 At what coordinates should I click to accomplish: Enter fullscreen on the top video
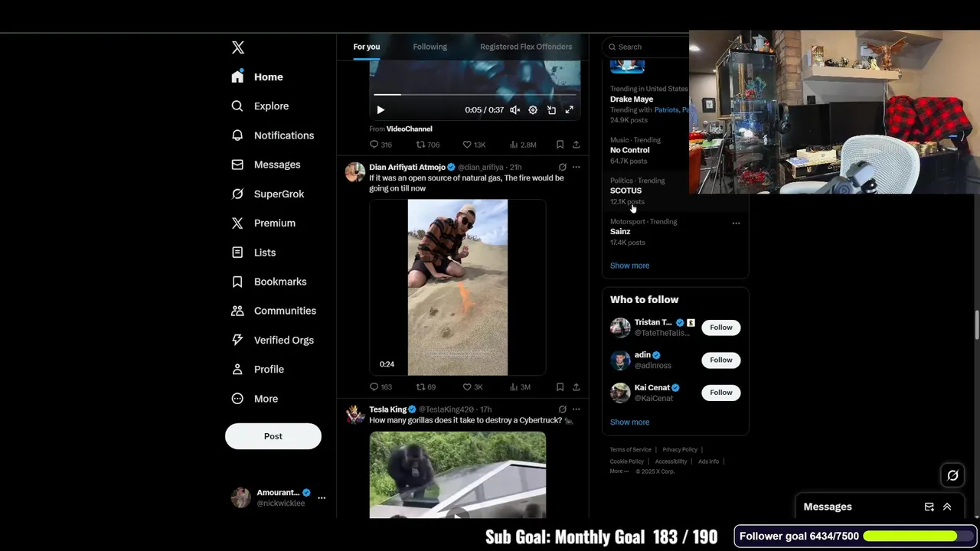[570, 110]
